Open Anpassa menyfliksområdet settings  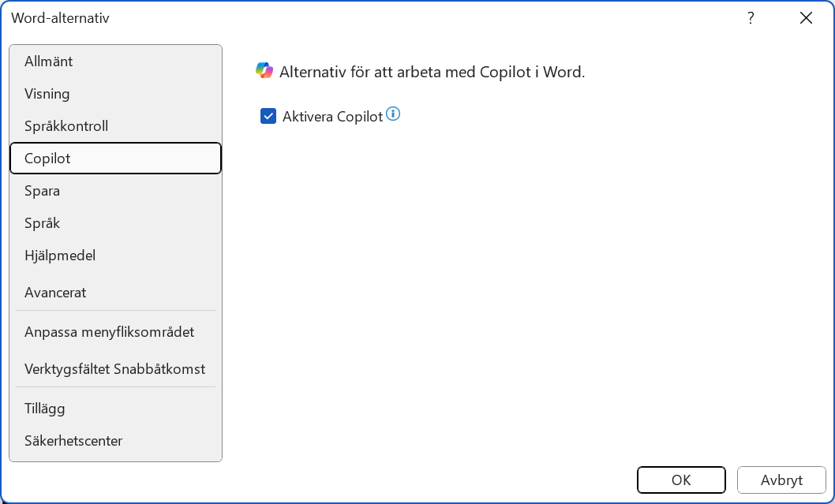point(109,332)
